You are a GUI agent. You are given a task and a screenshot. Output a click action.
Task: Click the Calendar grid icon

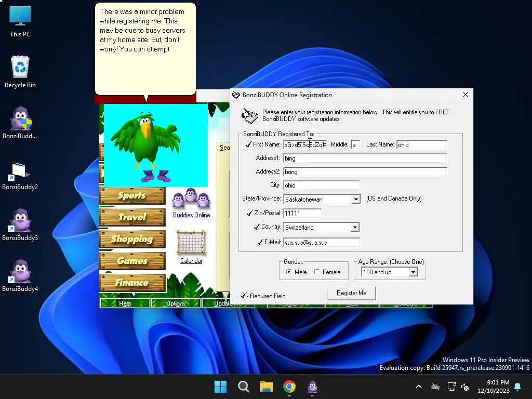191,242
